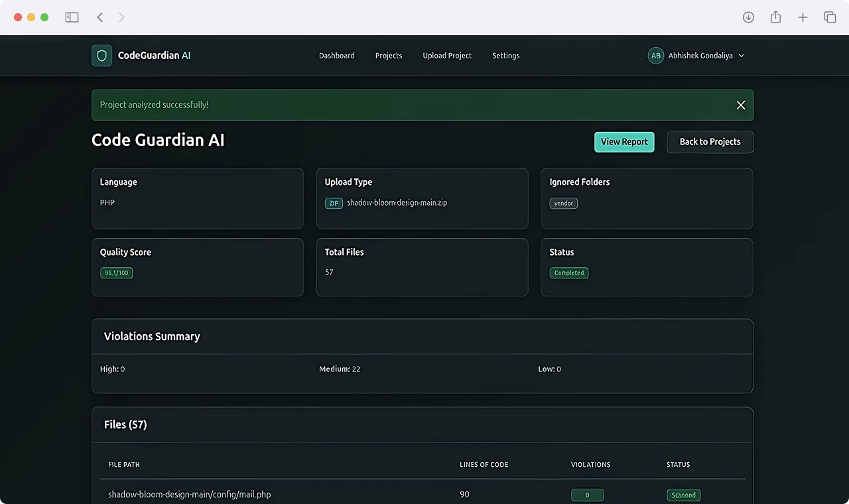Show tab overview icon
The image size is (849, 504).
pyautogui.click(x=830, y=17)
